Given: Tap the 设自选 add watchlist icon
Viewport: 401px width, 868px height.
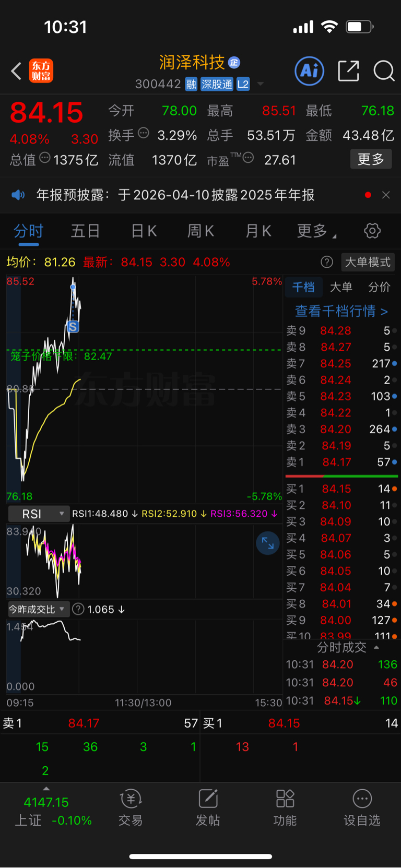Looking at the screenshot, I should pyautogui.click(x=362, y=807).
